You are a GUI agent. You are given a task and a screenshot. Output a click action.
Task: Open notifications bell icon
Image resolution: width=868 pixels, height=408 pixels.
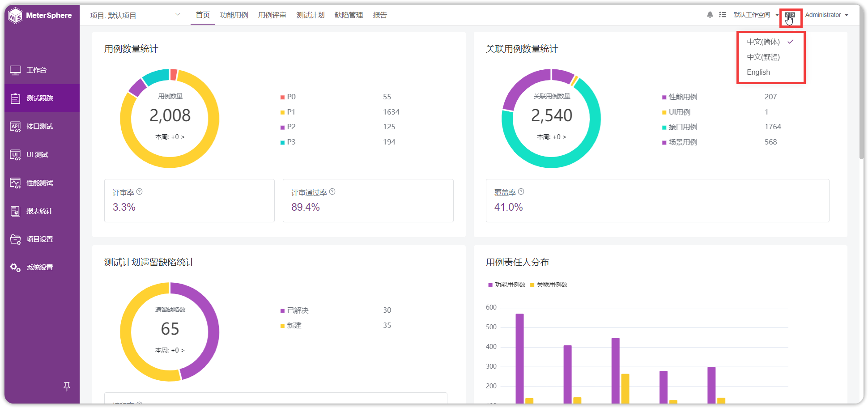tap(710, 15)
